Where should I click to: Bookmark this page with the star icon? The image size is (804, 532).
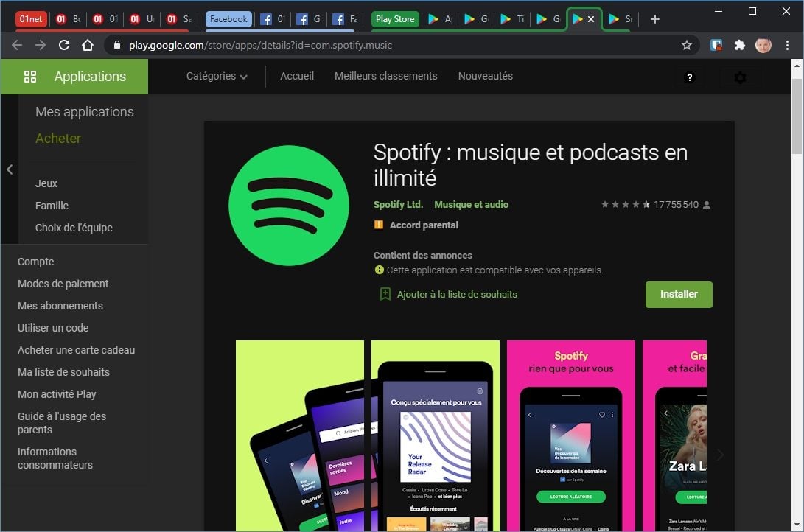[687, 45]
